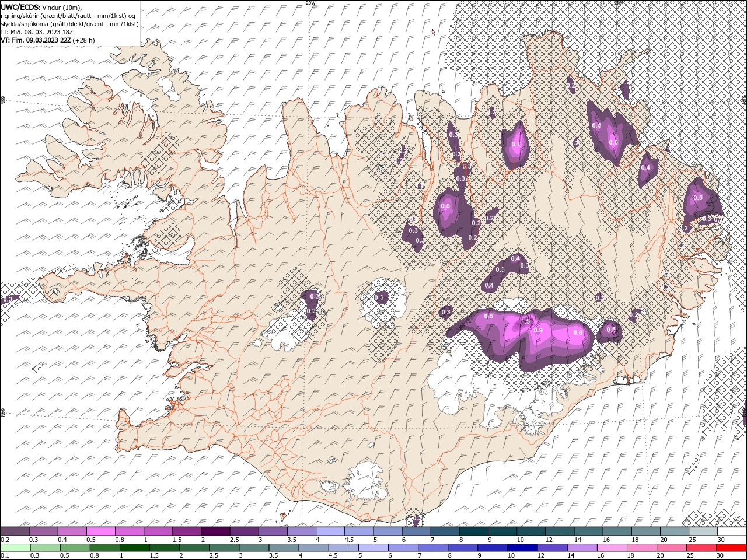Pick the 20 swatch on the snow scale
747x560 pixels.
pyautogui.click(x=674, y=531)
